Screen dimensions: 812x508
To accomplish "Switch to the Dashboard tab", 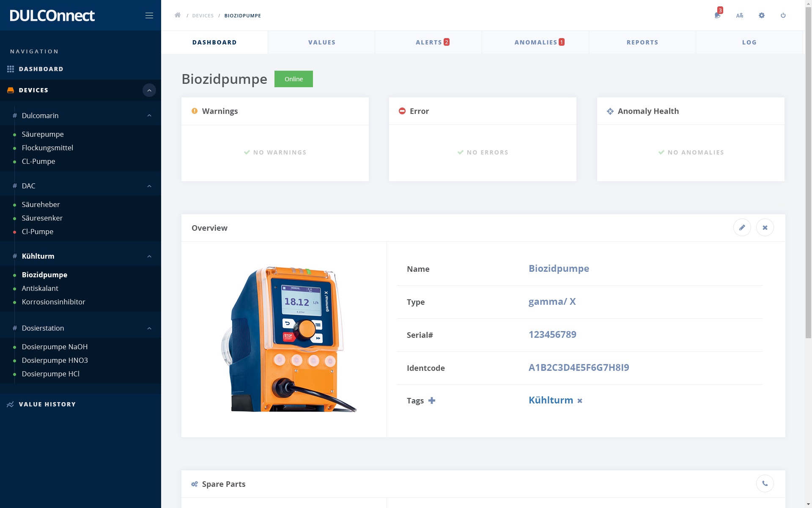I will (214, 42).
